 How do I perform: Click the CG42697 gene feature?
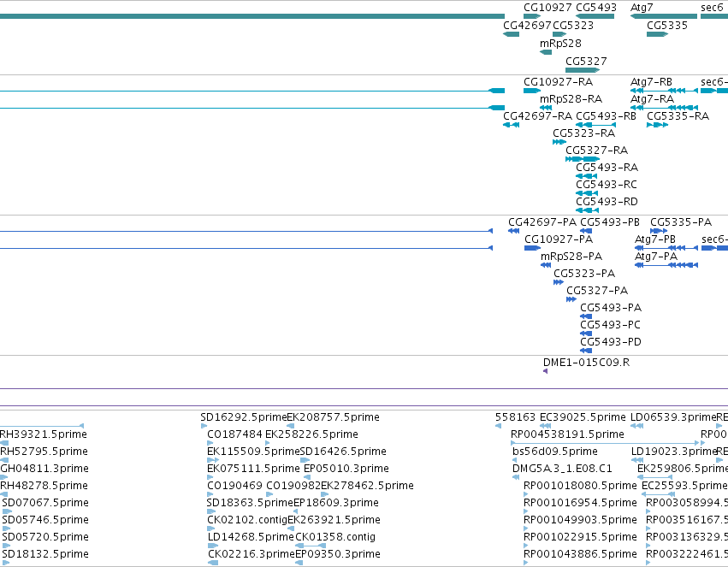coord(512,34)
